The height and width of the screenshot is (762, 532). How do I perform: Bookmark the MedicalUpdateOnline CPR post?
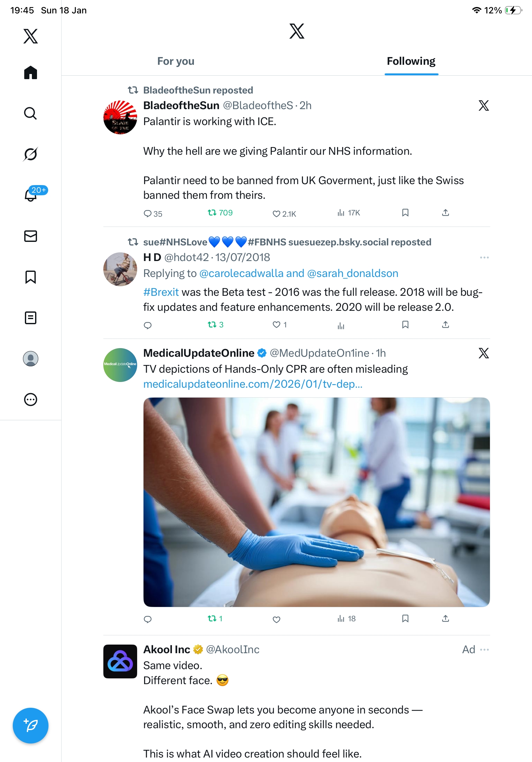coord(405,618)
